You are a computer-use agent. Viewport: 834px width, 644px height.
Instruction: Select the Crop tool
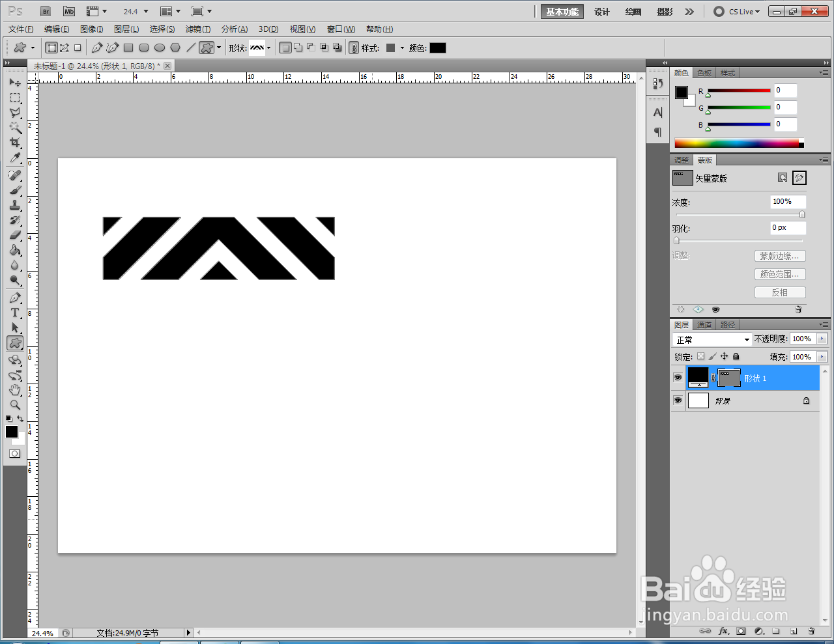[15, 143]
